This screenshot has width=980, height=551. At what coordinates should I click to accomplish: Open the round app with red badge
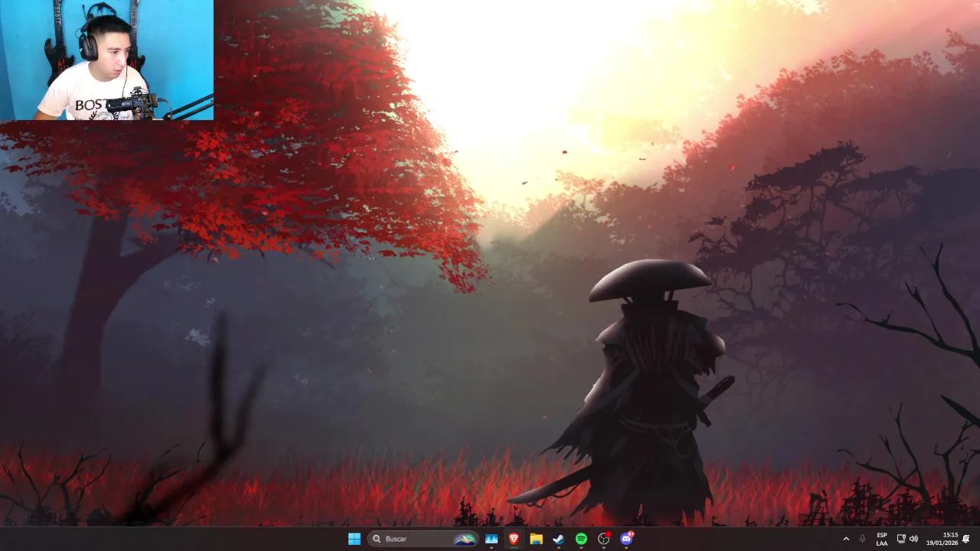tap(604, 539)
